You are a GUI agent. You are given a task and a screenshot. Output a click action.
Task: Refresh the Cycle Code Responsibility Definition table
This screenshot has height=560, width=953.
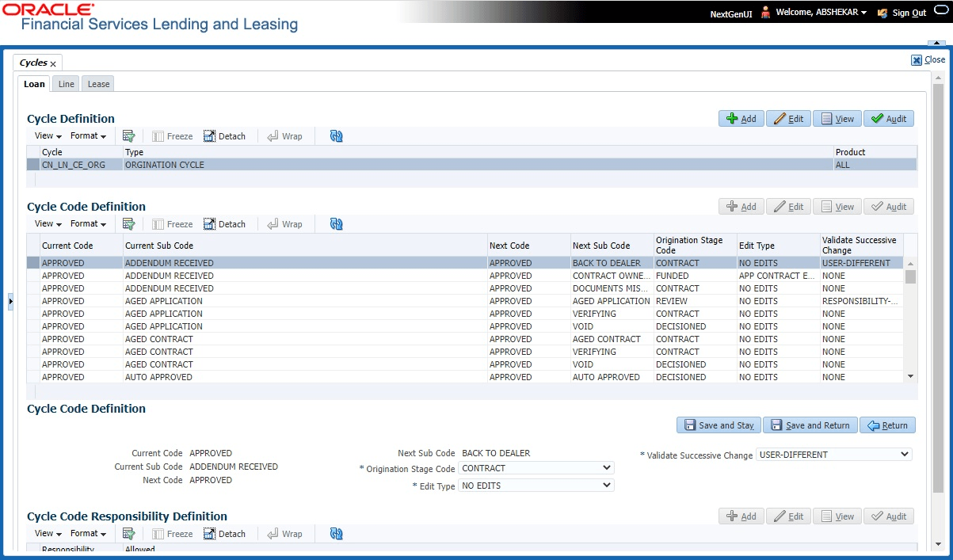pyautogui.click(x=336, y=534)
